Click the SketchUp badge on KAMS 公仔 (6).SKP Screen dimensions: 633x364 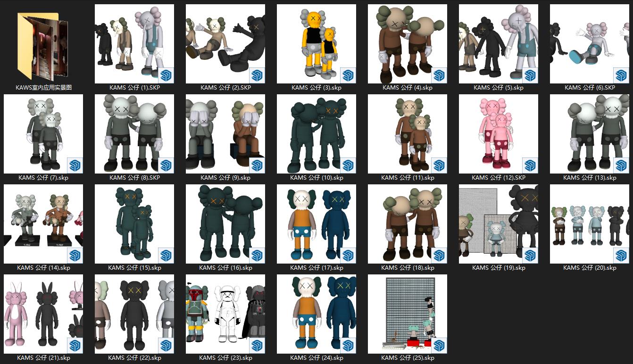[x=621, y=75]
